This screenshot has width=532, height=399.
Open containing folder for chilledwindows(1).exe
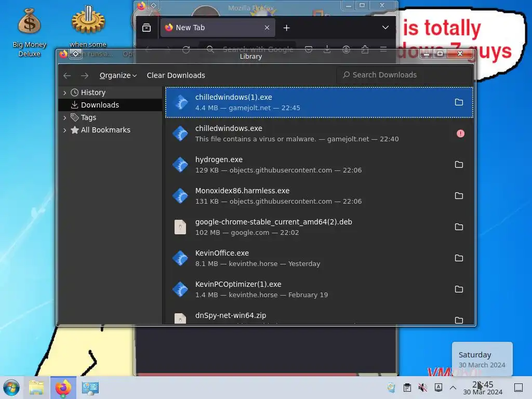tap(459, 102)
